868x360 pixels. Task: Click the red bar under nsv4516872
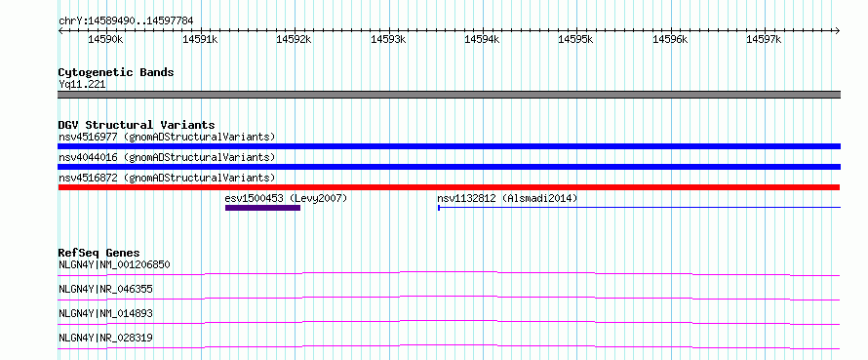449,187
